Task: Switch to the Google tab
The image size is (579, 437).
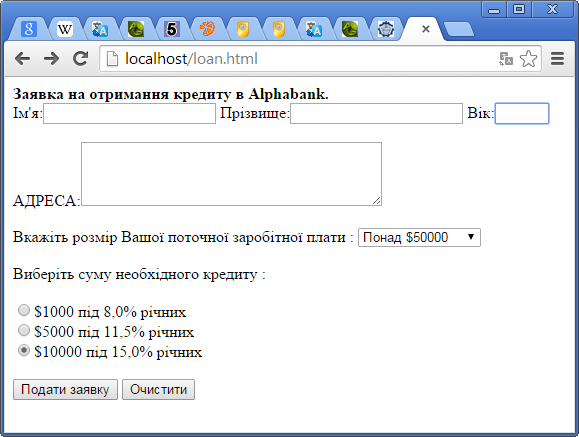Action: [29, 29]
